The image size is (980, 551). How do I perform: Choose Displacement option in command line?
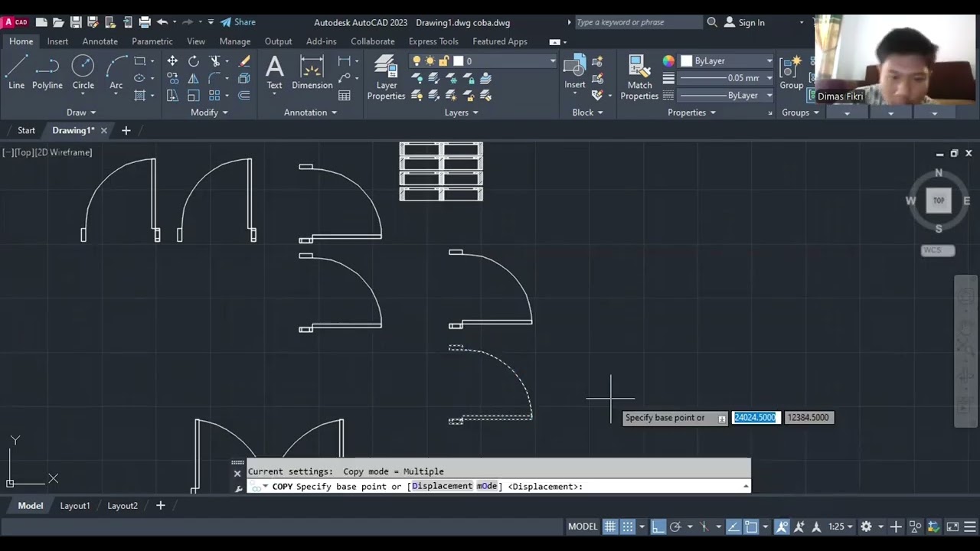coord(442,486)
